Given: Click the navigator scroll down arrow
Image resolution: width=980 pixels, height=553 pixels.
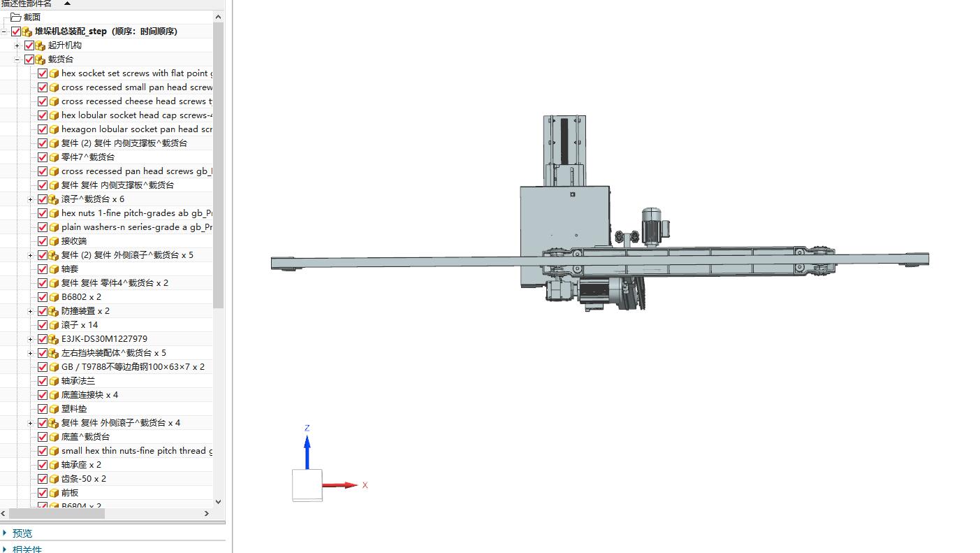Looking at the screenshot, I should point(218,501).
